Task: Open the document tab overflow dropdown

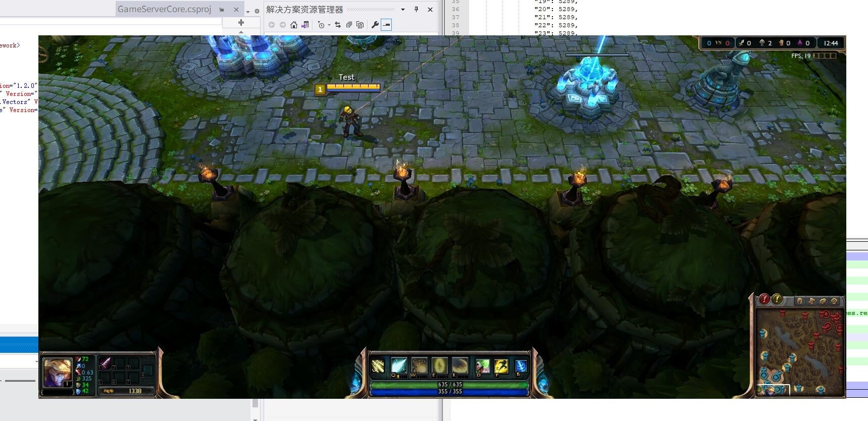Action: pos(248,11)
